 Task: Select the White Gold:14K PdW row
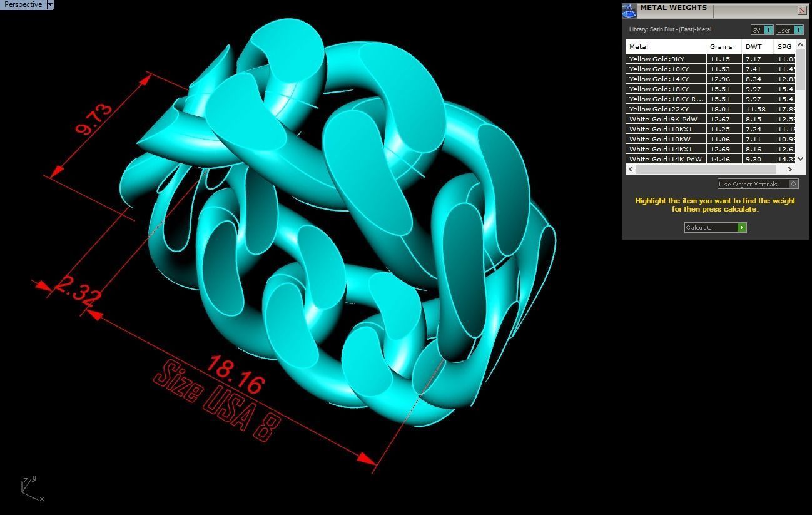[x=711, y=159]
